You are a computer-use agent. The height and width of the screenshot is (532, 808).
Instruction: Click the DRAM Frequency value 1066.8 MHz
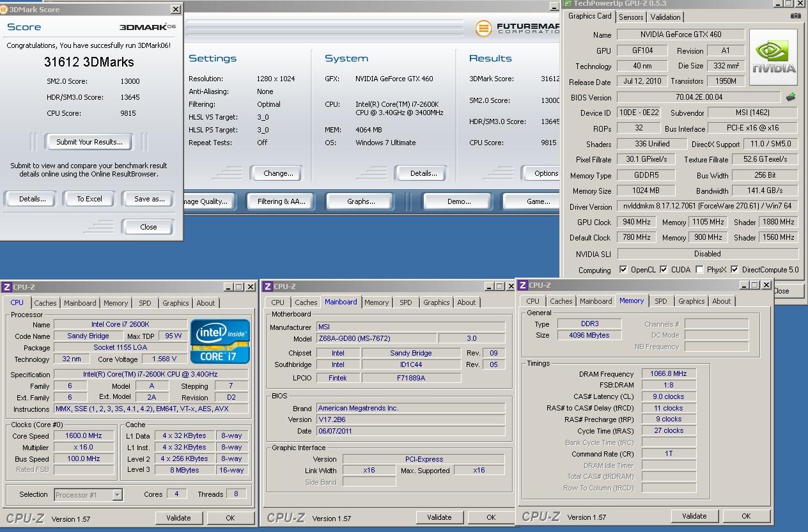point(669,373)
